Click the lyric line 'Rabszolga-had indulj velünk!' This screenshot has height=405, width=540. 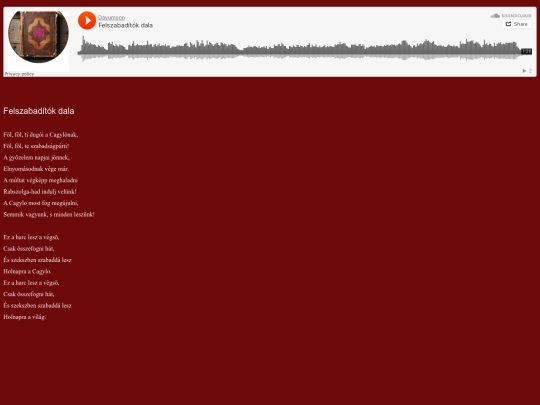[x=40, y=191]
